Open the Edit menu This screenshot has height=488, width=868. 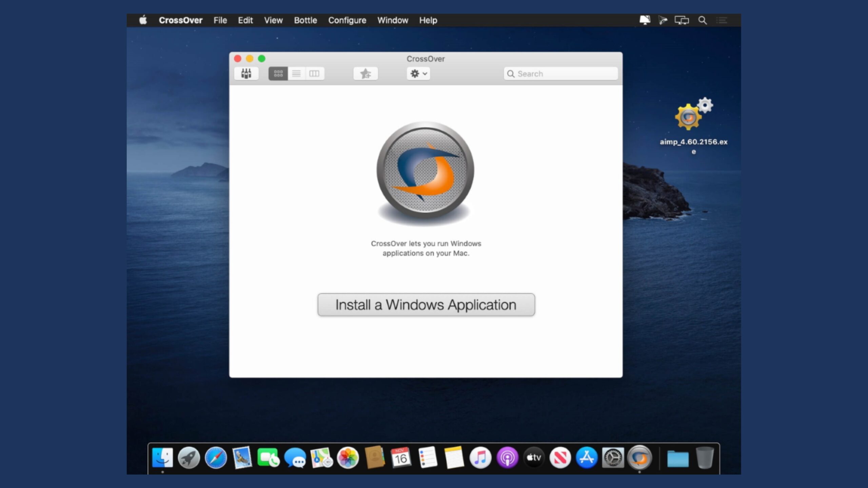pyautogui.click(x=245, y=20)
